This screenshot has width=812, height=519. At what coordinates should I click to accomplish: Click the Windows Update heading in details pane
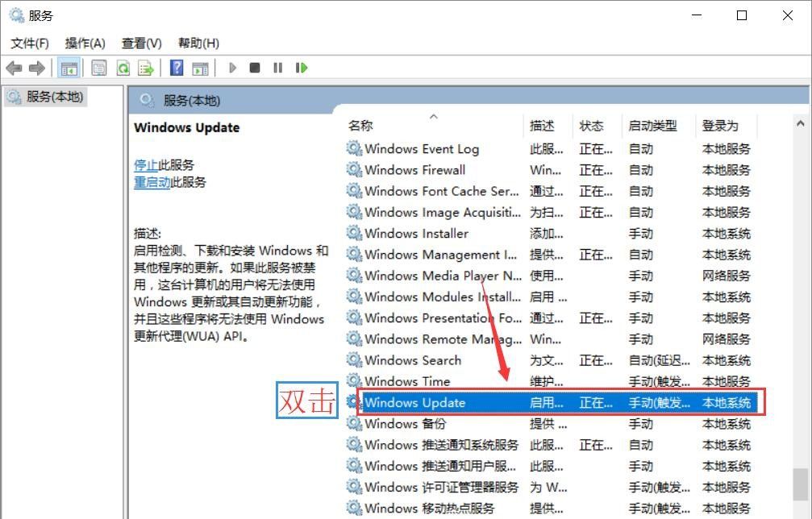187,128
